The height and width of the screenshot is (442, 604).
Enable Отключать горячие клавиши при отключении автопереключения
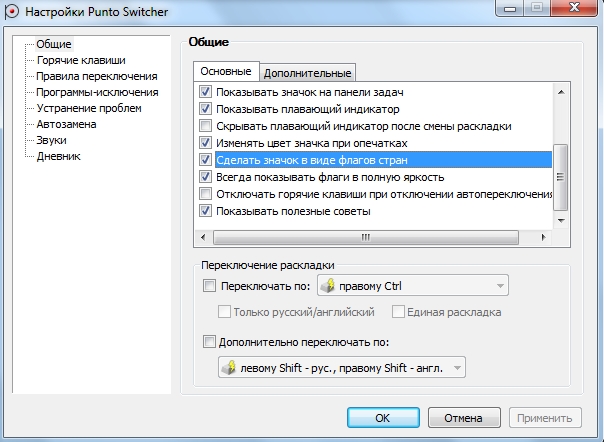[x=205, y=193]
